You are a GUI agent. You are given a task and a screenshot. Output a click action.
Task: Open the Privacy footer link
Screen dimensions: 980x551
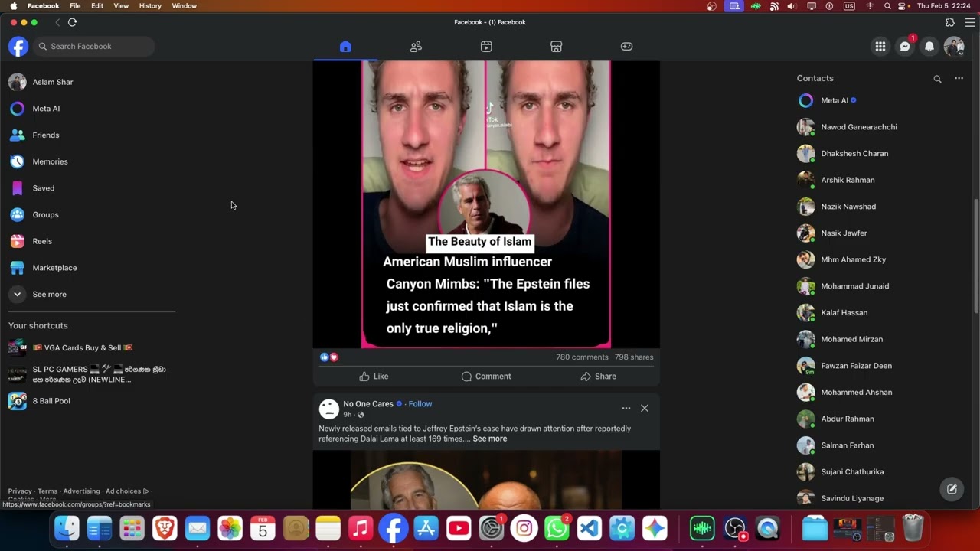click(x=20, y=491)
